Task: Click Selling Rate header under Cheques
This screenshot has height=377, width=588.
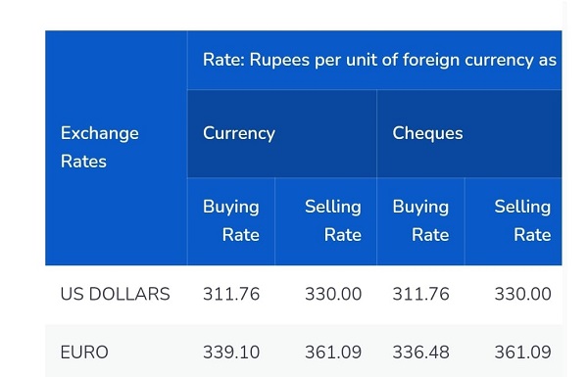Action: (514, 221)
